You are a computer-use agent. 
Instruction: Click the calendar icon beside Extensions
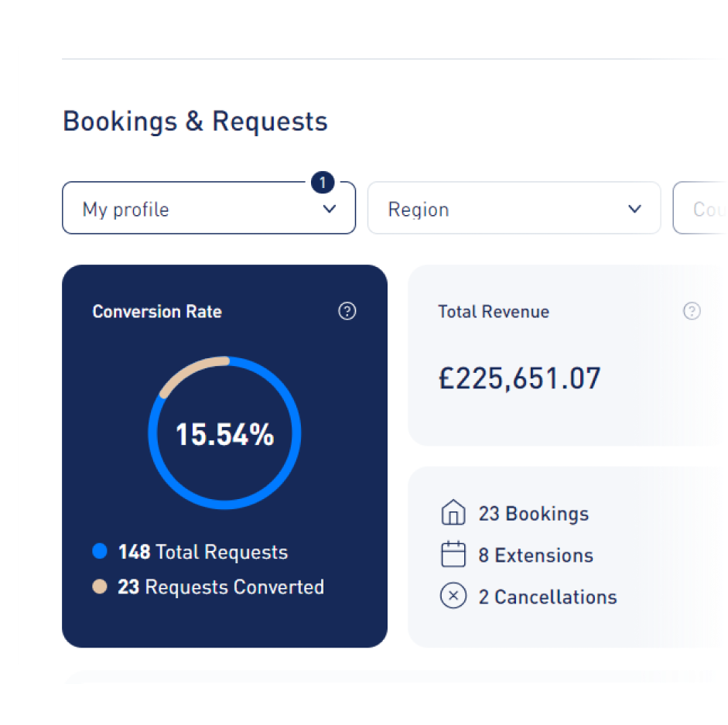453,554
